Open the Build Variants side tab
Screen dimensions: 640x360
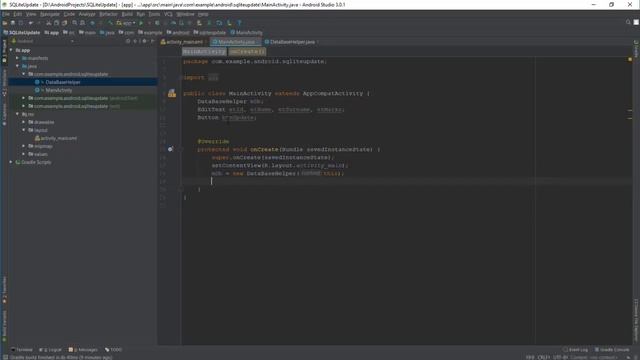click(x=4, y=326)
